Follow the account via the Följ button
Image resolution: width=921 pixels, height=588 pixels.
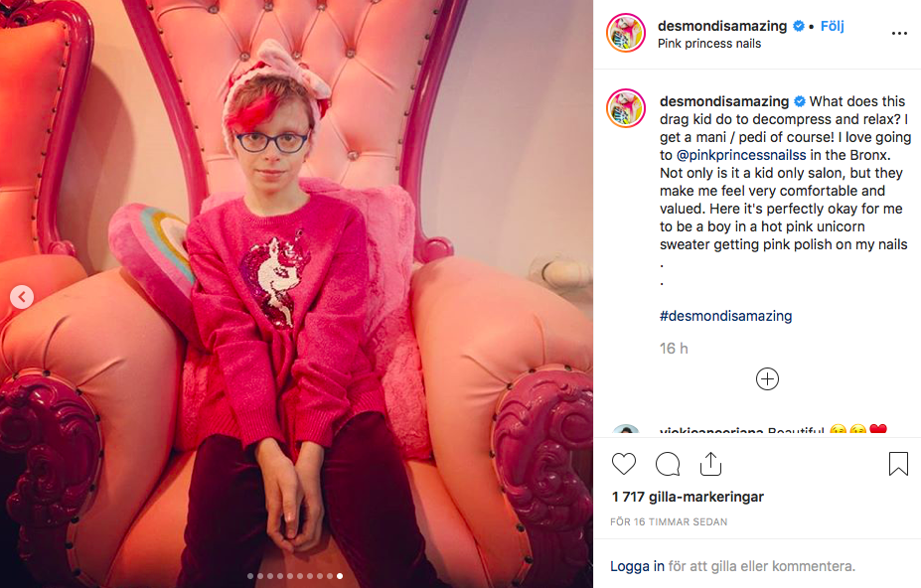(832, 26)
